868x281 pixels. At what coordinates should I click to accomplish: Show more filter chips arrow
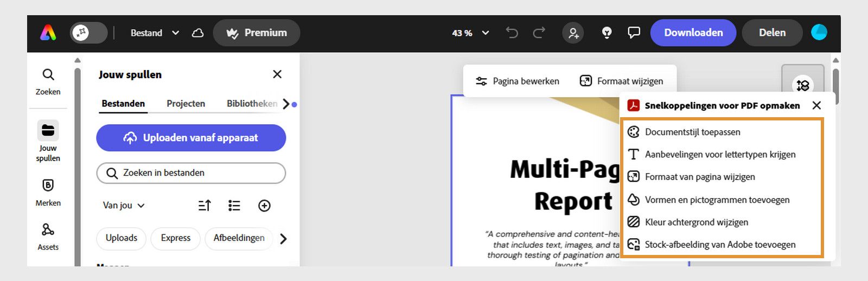point(283,239)
